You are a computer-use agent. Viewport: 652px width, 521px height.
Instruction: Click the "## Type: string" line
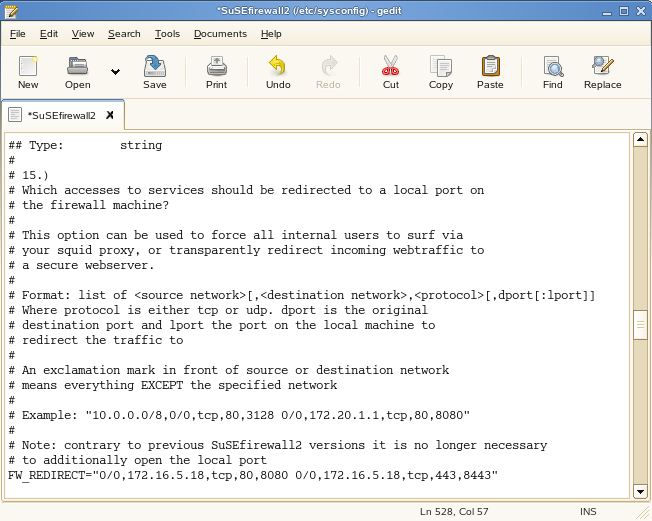tap(85, 145)
